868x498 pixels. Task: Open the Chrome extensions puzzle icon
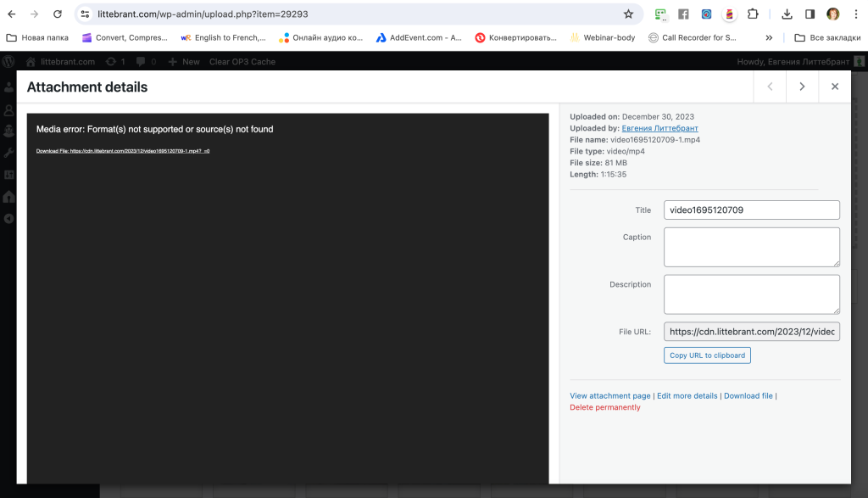point(752,14)
